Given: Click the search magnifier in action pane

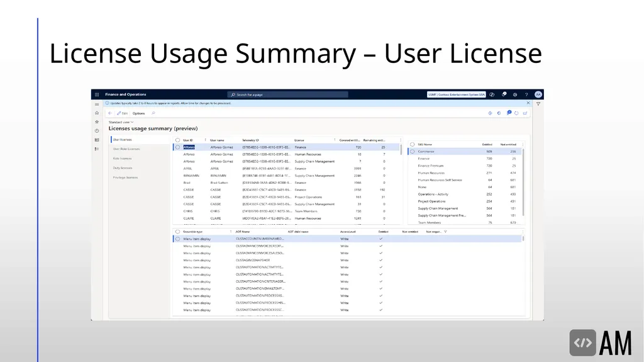Looking at the screenshot, I should 153,113.
